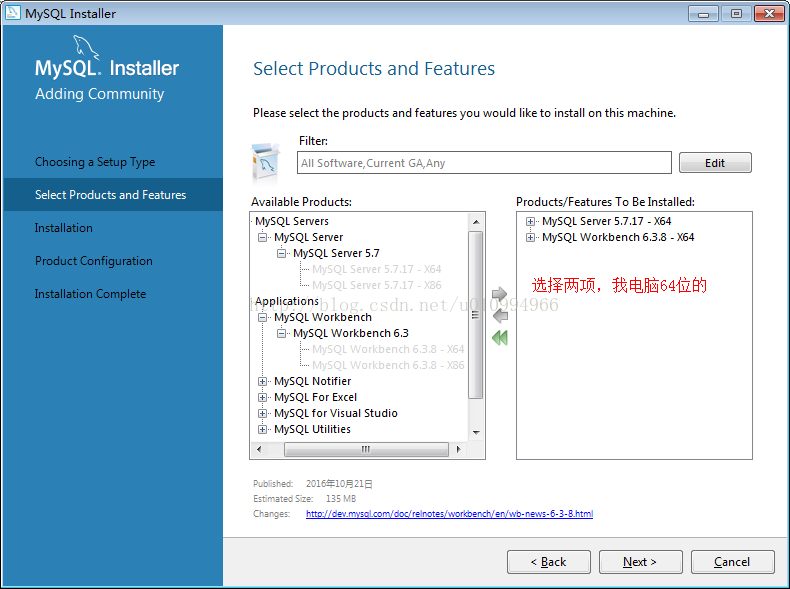Image resolution: width=790 pixels, height=589 pixels.
Task: Select the grayed MySQL Workbench 6.3.8 - X64 entry
Action: pos(388,349)
